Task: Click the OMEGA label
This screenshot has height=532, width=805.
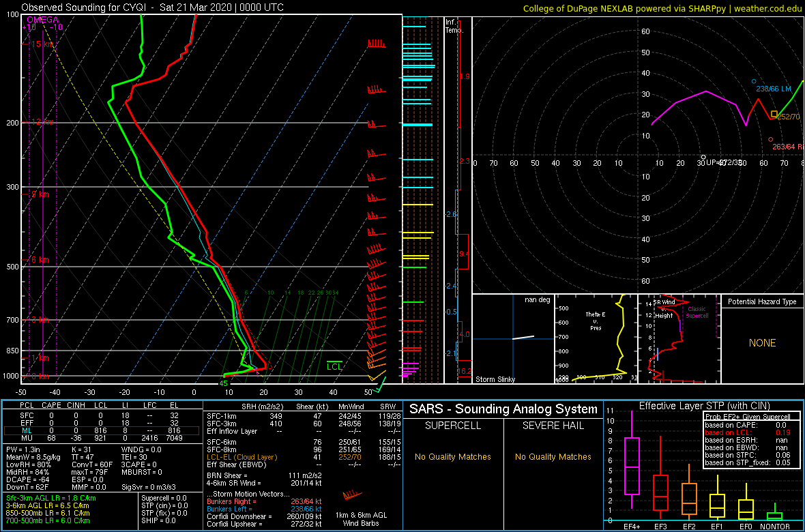Action: tap(42, 20)
